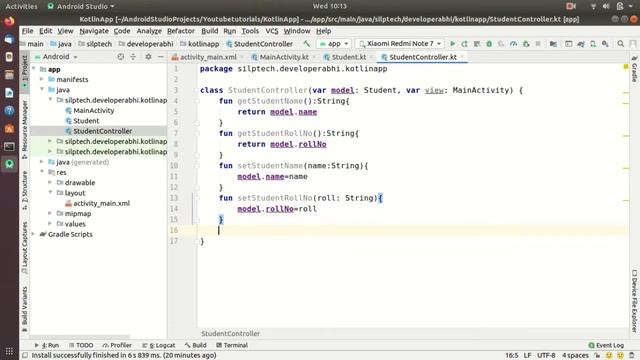Viewport: 640px width, 360px height.
Task: Open the profiler gauge icon in toolbar
Action: pos(513,44)
